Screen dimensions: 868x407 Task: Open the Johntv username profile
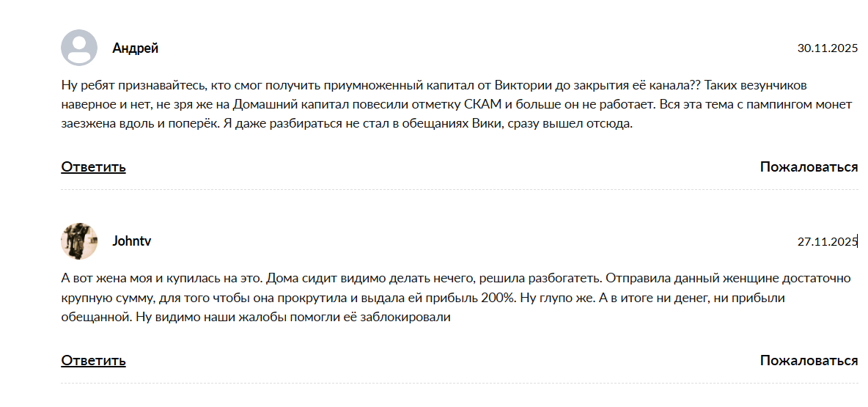132,241
